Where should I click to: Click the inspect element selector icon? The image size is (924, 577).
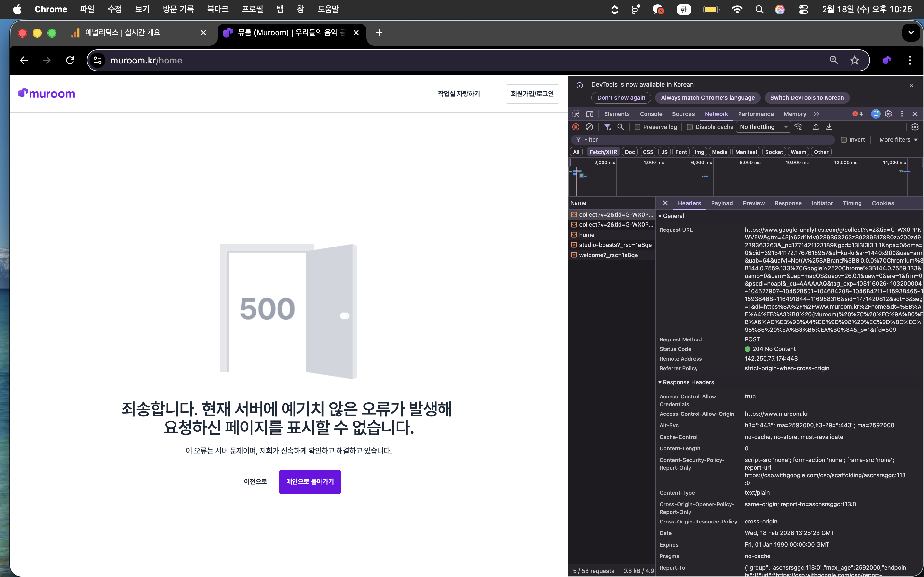coord(576,114)
